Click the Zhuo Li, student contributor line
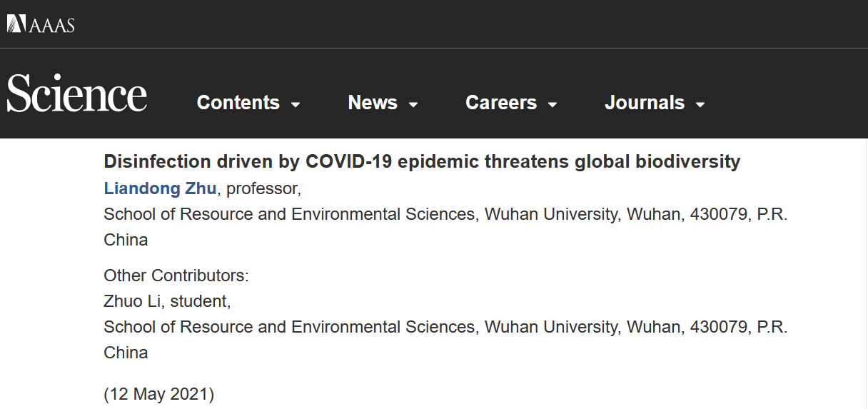Screen dimensions: 868x409 [x=167, y=301]
